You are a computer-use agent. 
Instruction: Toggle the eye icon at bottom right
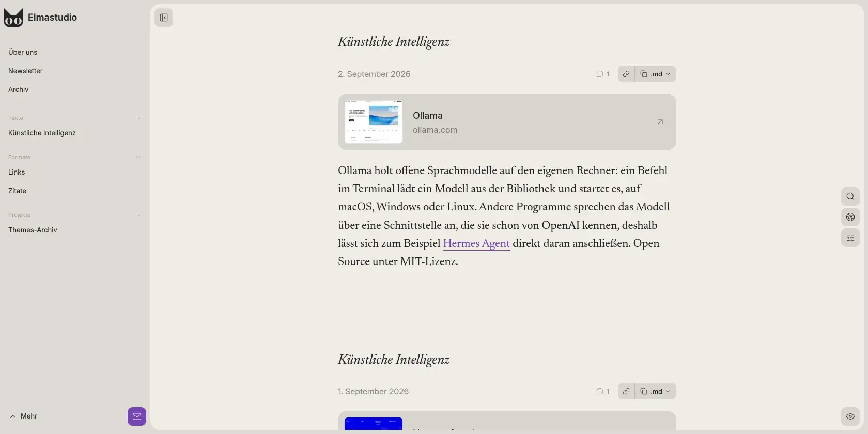tap(850, 416)
